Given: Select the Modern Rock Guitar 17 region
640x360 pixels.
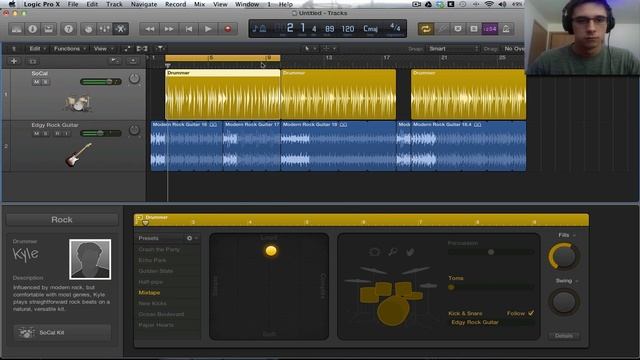Looking at the screenshot, I should pos(251,146).
